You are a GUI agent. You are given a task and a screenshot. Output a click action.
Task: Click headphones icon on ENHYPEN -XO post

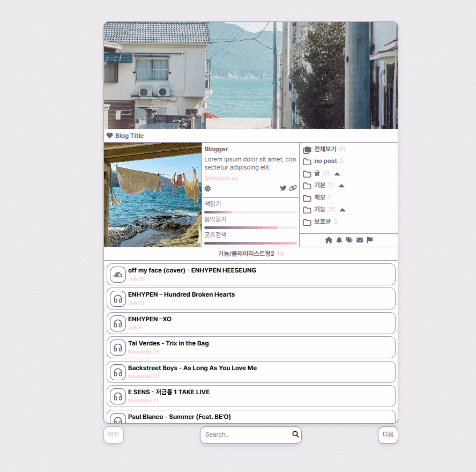click(118, 323)
